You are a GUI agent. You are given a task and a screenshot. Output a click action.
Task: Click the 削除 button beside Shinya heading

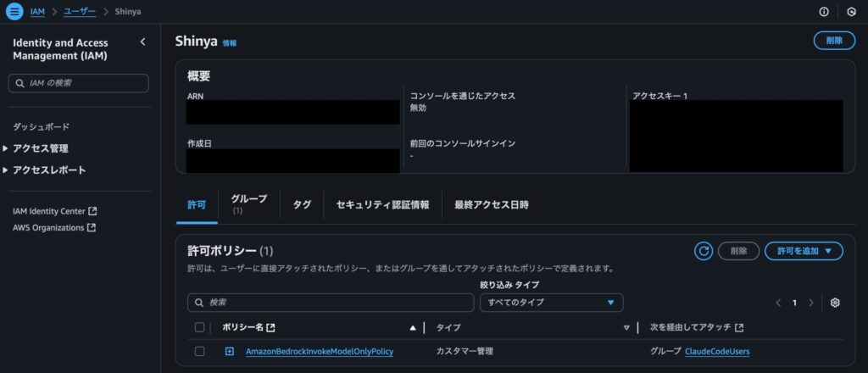(834, 41)
